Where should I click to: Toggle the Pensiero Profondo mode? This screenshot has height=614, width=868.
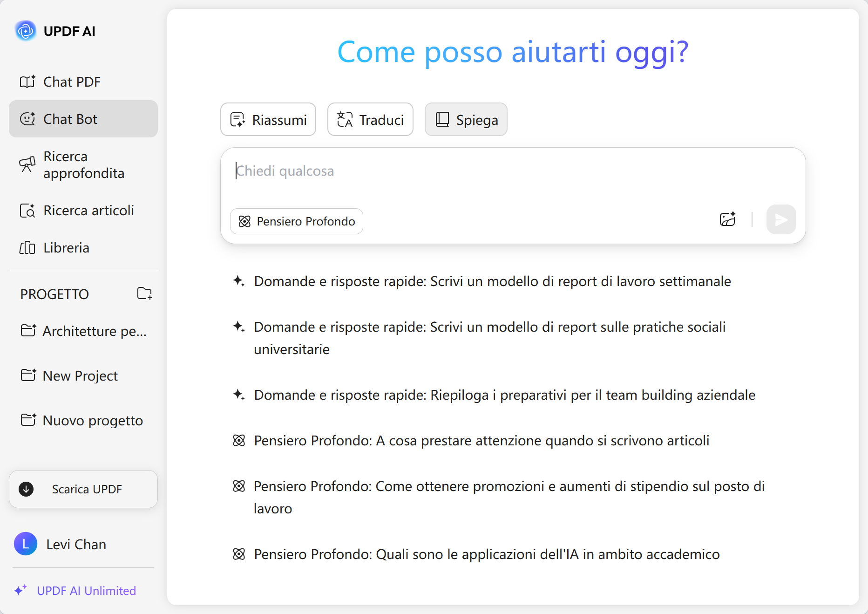click(297, 221)
